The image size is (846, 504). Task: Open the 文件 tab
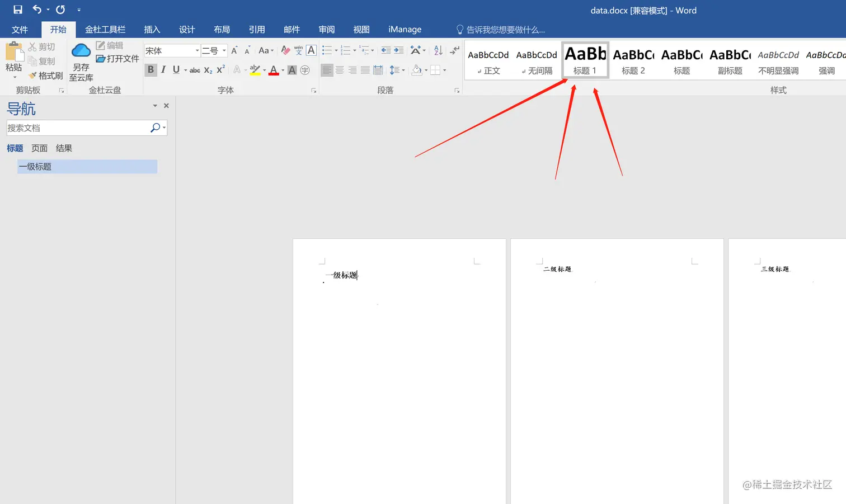20,30
